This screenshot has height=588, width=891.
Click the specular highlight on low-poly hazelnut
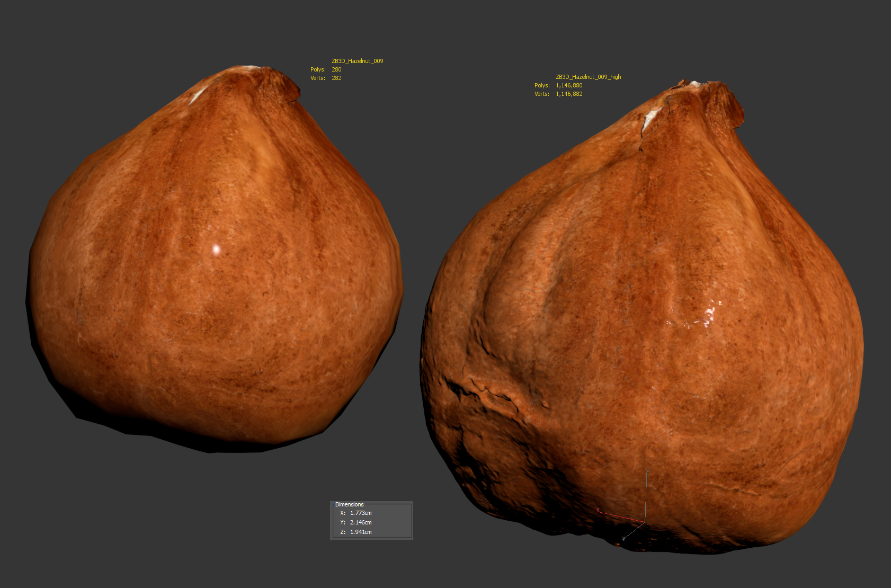pyautogui.click(x=216, y=249)
